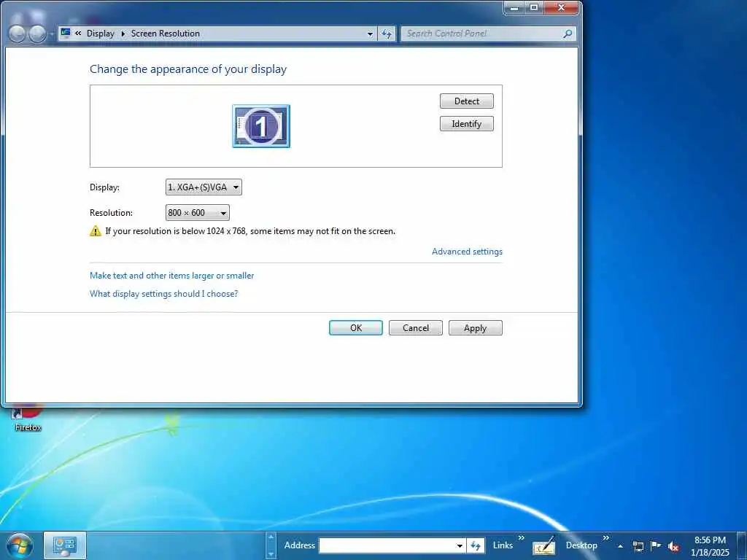Open 'What display settings should I choose?' link
Image resolution: width=747 pixels, height=560 pixels.
coord(163,294)
